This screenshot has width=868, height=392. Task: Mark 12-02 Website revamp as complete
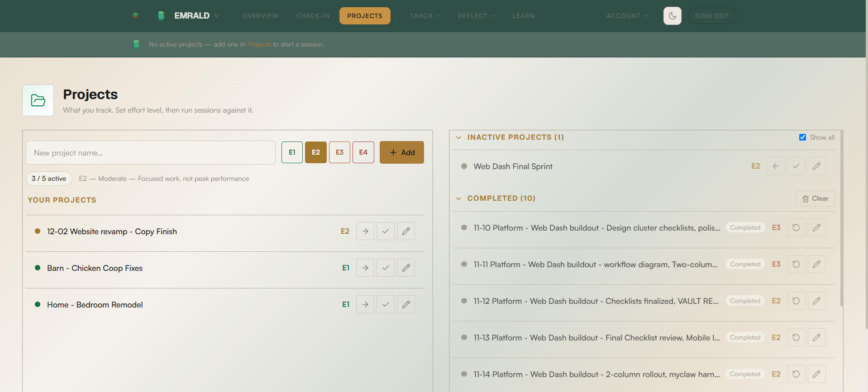(x=386, y=231)
